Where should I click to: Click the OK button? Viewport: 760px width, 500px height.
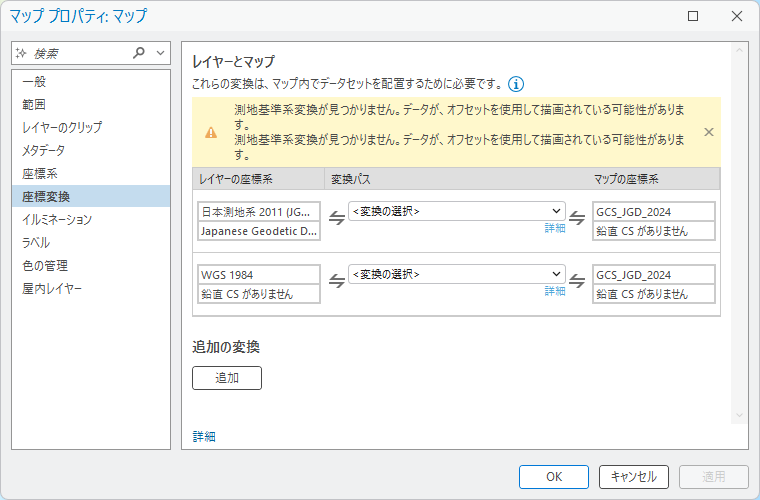553,477
